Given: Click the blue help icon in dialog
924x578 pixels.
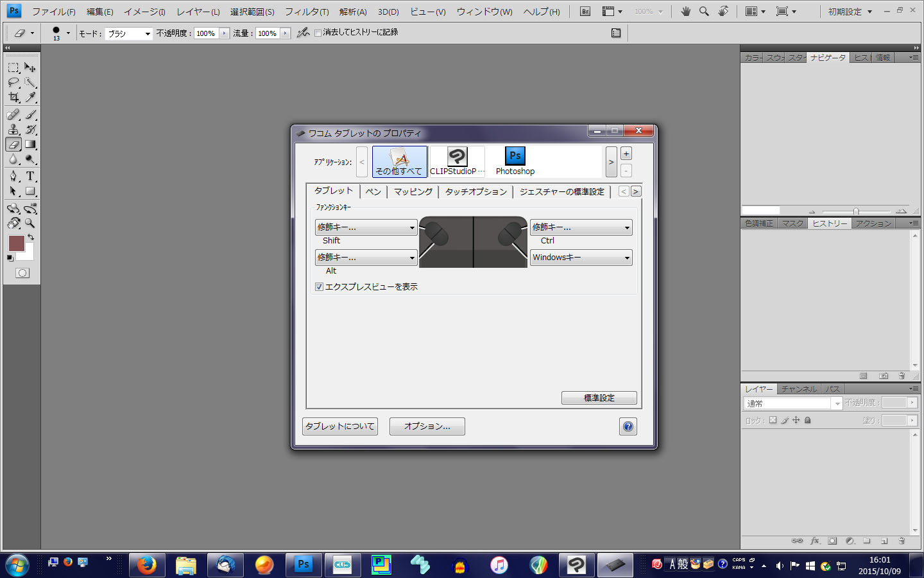Looking at the screenshot, I should click(x=628, y=426).
